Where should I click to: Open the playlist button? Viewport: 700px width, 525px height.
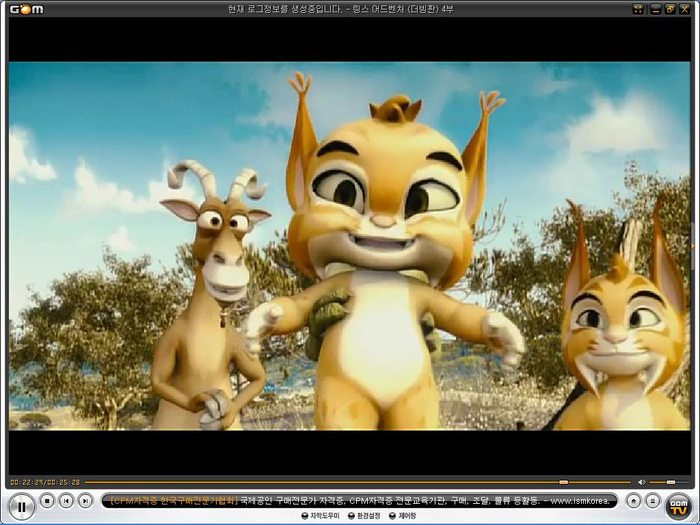pyautogui.click(x=652, y=501)
